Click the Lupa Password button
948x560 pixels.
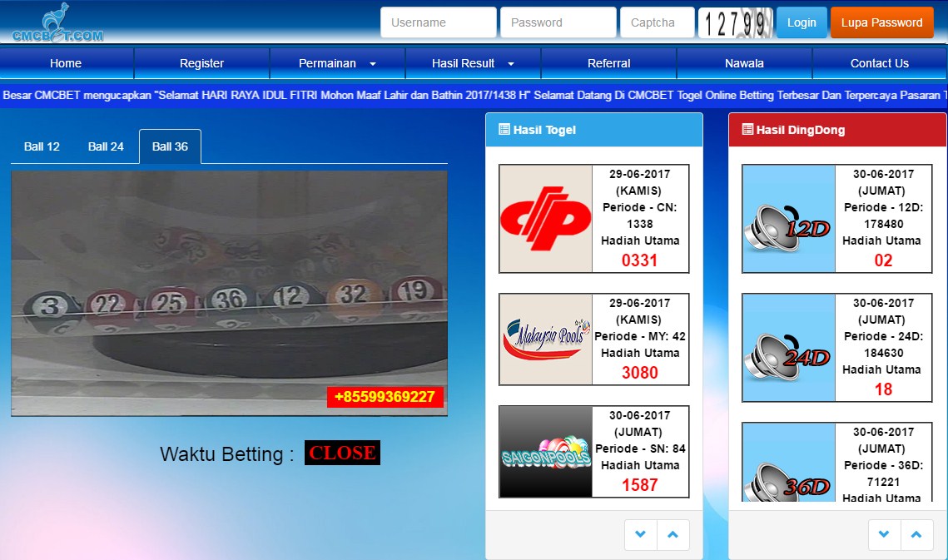[881, 22]
